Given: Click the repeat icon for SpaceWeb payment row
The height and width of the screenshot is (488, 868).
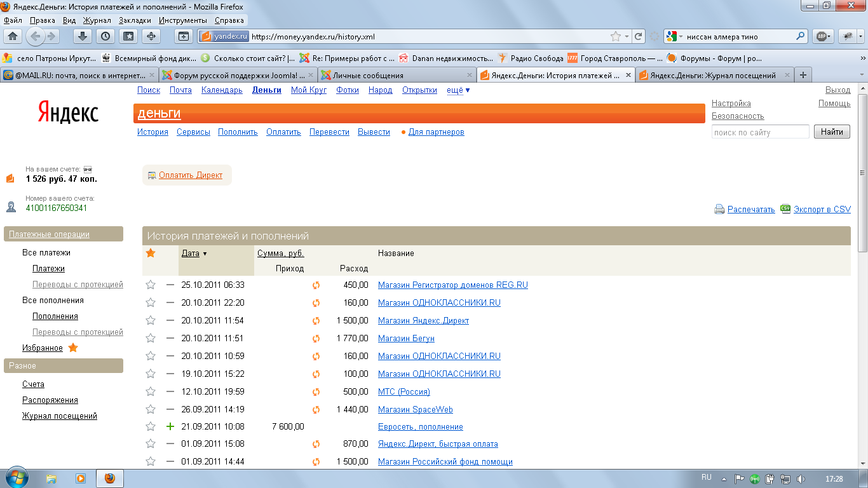Looking at the screenshot, I should [x=316, y=410].
